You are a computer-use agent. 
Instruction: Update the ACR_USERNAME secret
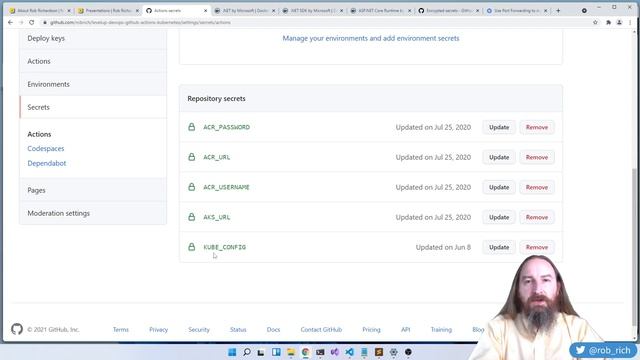(x=499, y=187)
